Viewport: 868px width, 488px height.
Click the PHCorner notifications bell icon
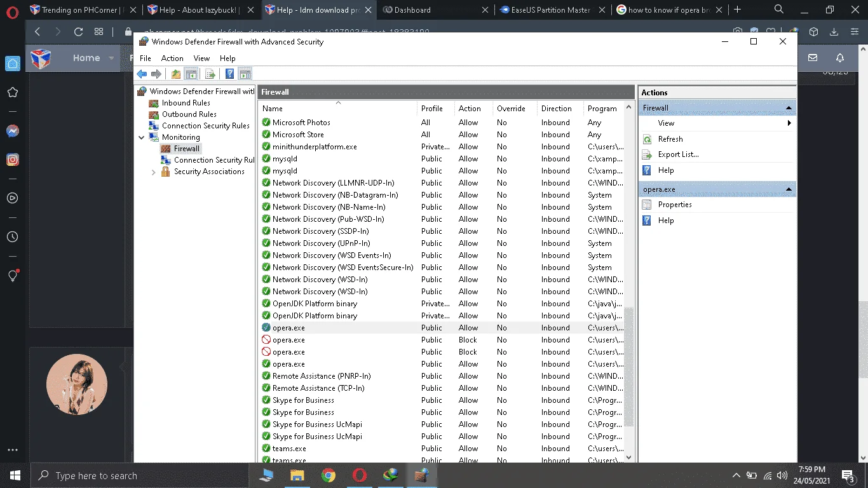[x=840, y=58]
